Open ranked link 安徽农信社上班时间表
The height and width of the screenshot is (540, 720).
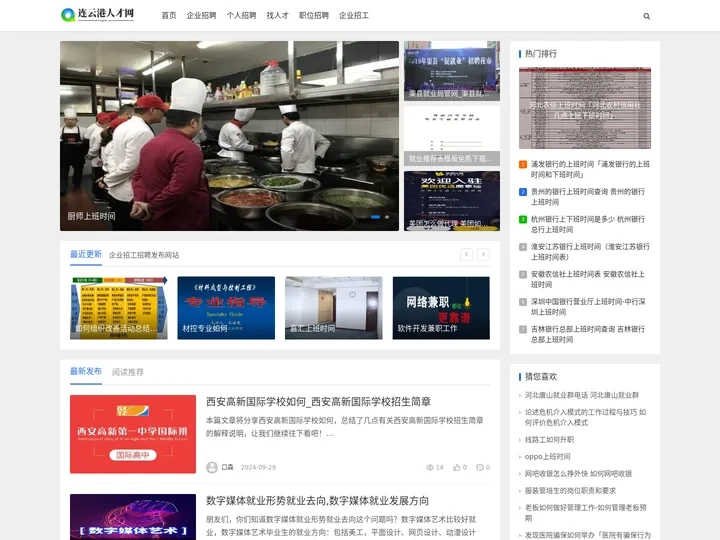588,279
